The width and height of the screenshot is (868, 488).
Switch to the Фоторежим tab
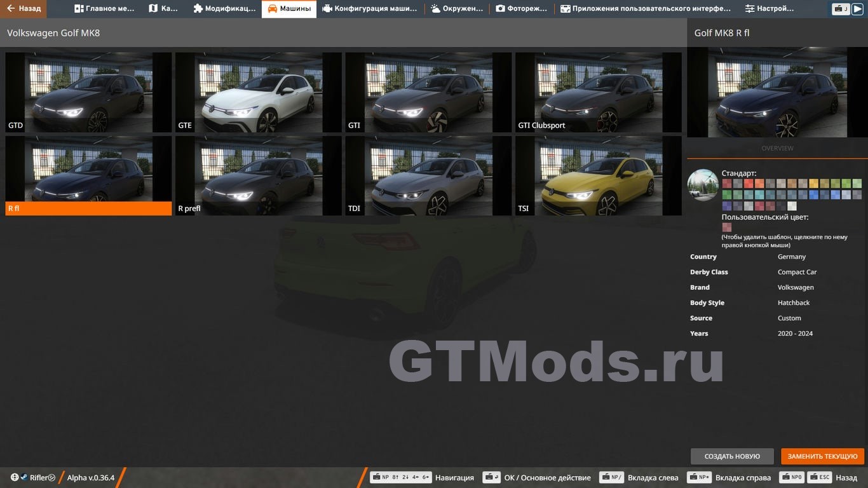coord(521,9)
